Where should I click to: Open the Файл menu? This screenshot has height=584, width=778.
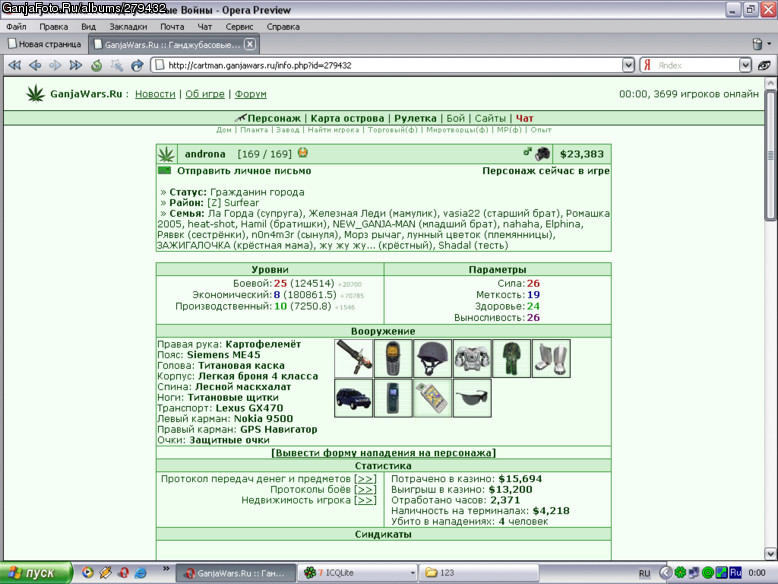point(16,27)
